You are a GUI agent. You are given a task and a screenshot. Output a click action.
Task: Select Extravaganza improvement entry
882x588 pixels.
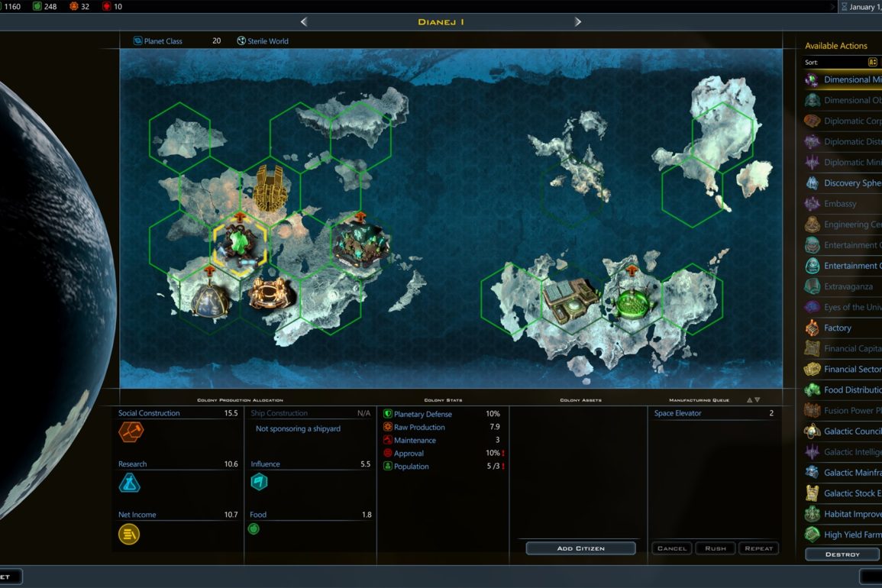pos(842,286)
